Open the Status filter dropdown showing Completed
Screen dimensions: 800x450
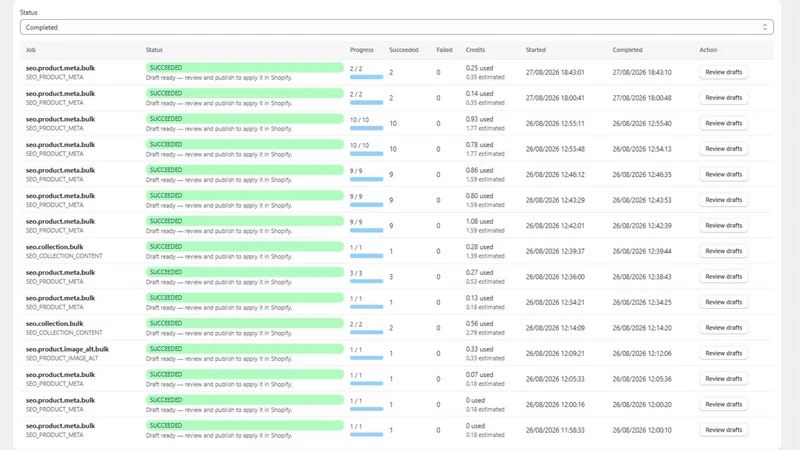point(396,28)
